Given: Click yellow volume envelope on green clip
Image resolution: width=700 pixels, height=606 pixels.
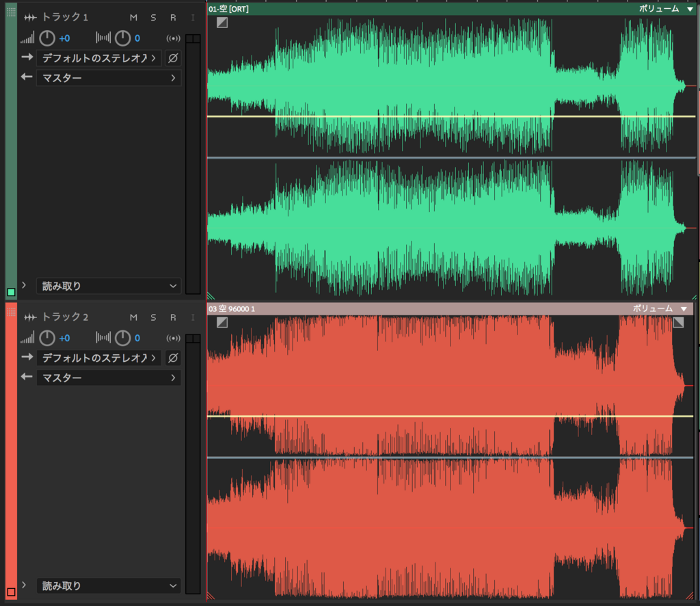Looking at the screenshot, I should pyautogui.click(x=451, y=116).
